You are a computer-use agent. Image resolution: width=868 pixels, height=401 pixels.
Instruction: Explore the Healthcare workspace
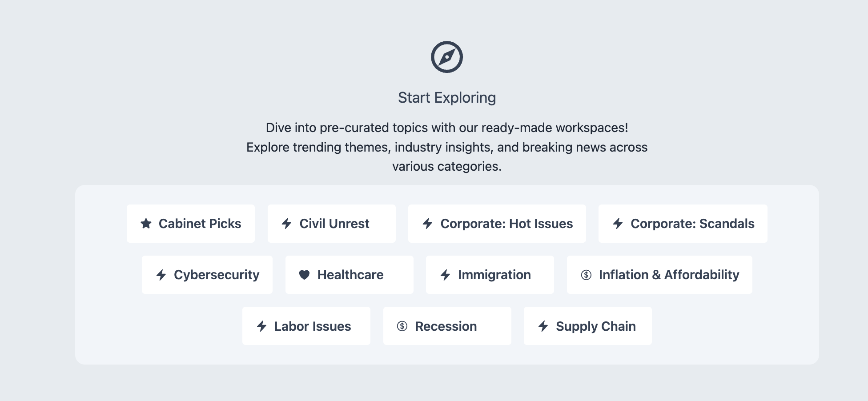tap(350, 275)
